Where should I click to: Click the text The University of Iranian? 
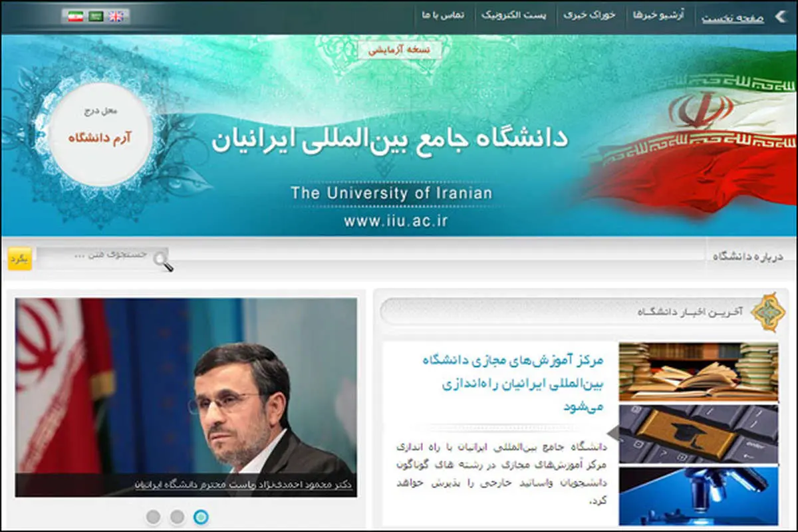pyautogui.click(x=392, y=194)
